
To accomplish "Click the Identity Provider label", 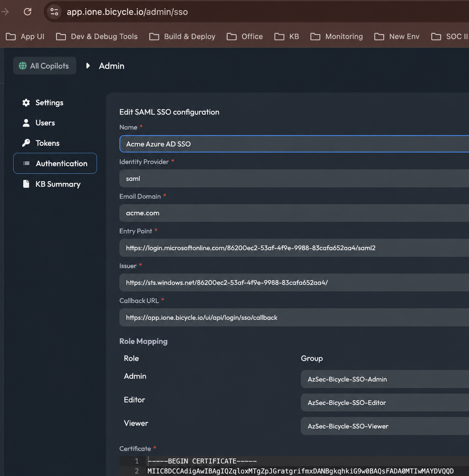I will (x=144, y=162).
